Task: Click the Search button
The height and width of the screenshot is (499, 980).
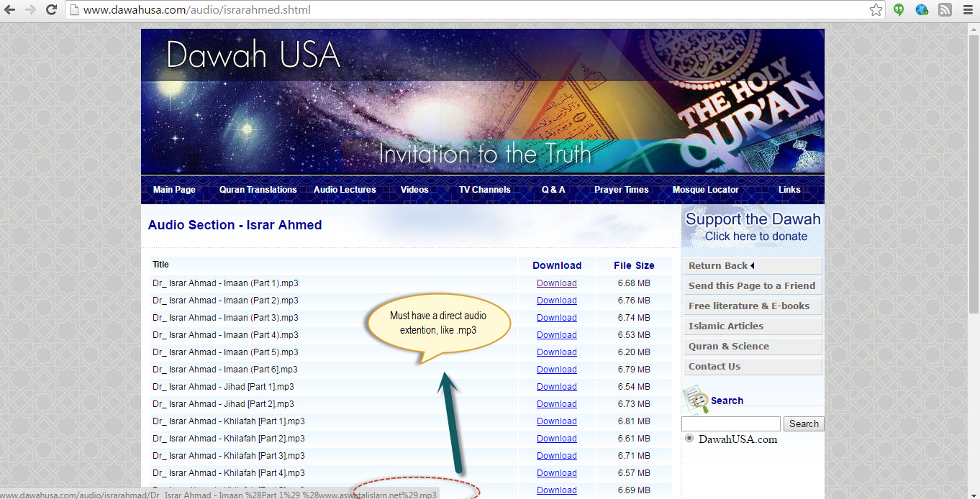Action: (x=804, y=424)
